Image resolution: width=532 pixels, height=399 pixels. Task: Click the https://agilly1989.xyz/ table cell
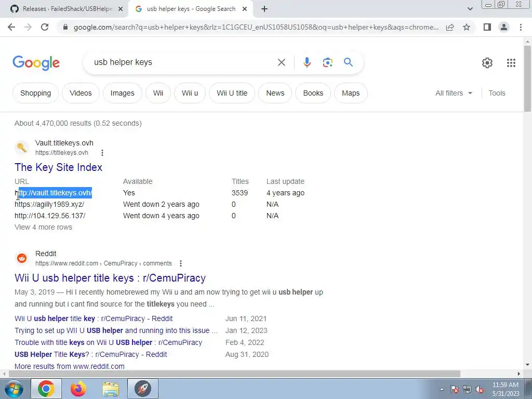click(49, 205)
